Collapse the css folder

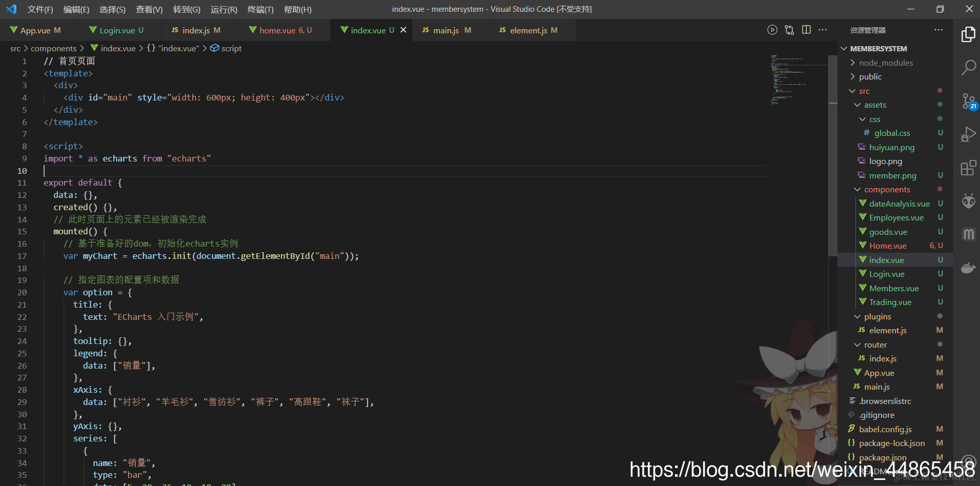point(895,119)
